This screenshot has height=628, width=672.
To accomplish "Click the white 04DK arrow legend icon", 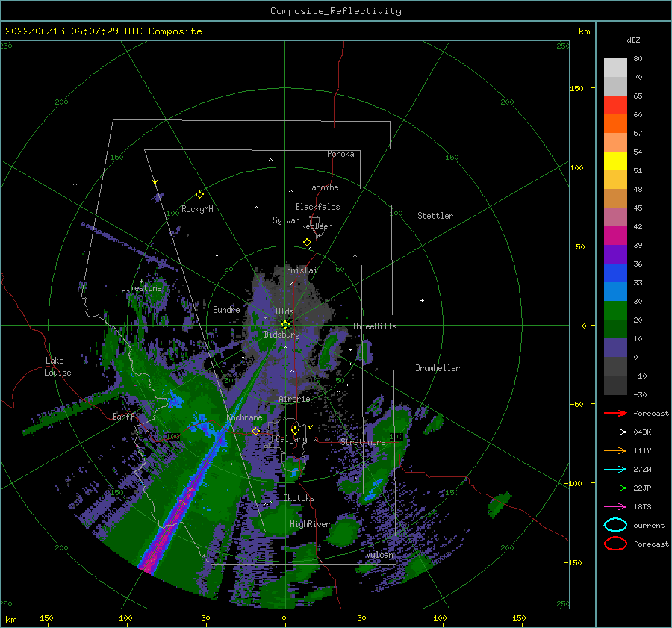I will pos(615,432).
